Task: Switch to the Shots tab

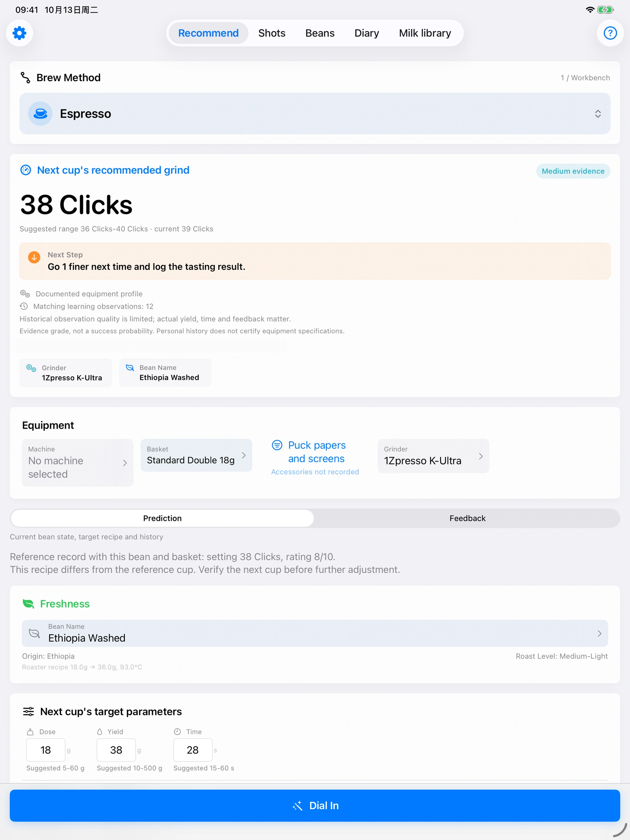Action: click(272, 33)
